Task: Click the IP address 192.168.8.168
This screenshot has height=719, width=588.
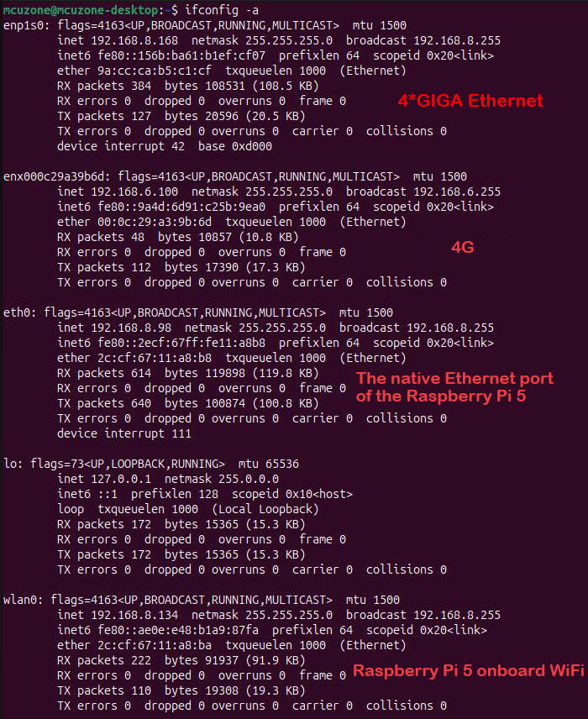Action: 134,40
